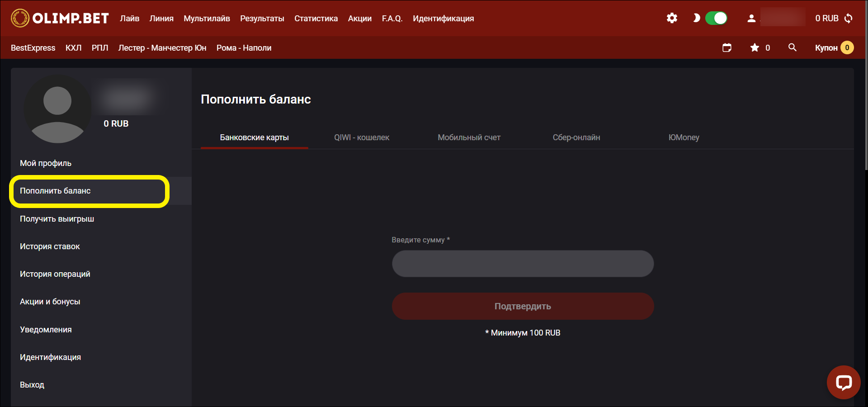The height and width of the screenshot is (407, 868).
Task: Open Акции in top menu
Action: (x=360, y=19)
